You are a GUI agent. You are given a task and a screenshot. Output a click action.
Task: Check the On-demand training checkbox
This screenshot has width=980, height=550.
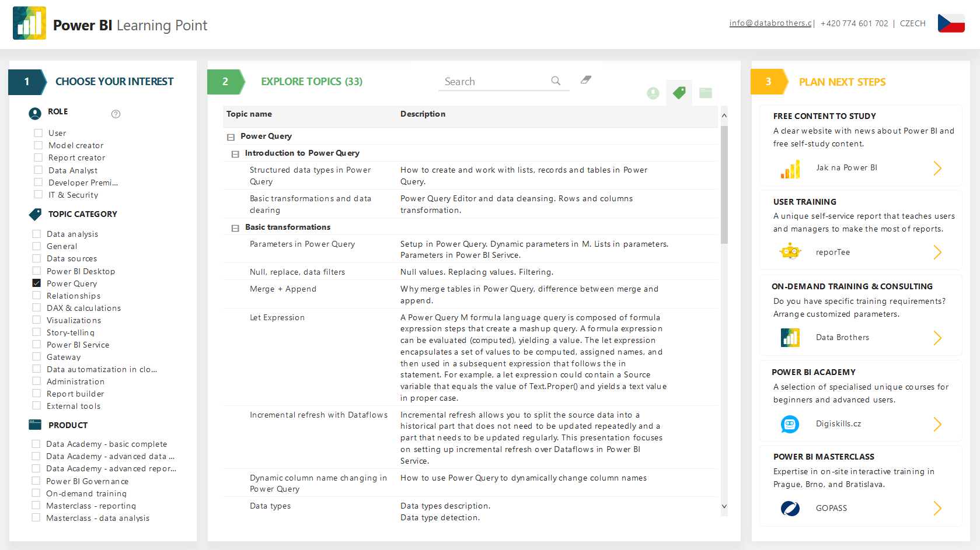point(36,493)
